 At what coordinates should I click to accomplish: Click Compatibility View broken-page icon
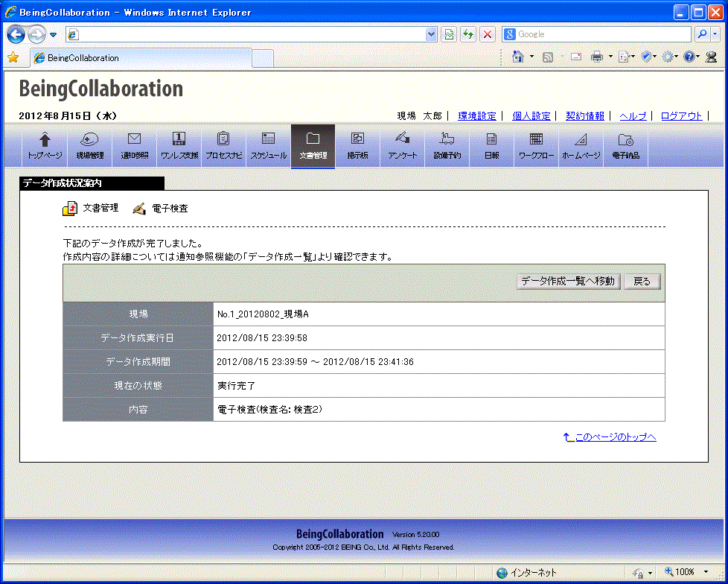tap(449, 34)
